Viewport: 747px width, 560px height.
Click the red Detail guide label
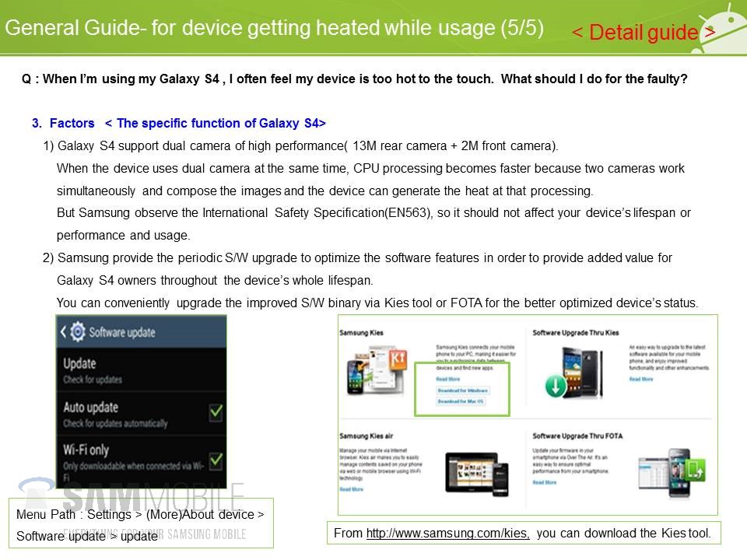click(644, 33)
